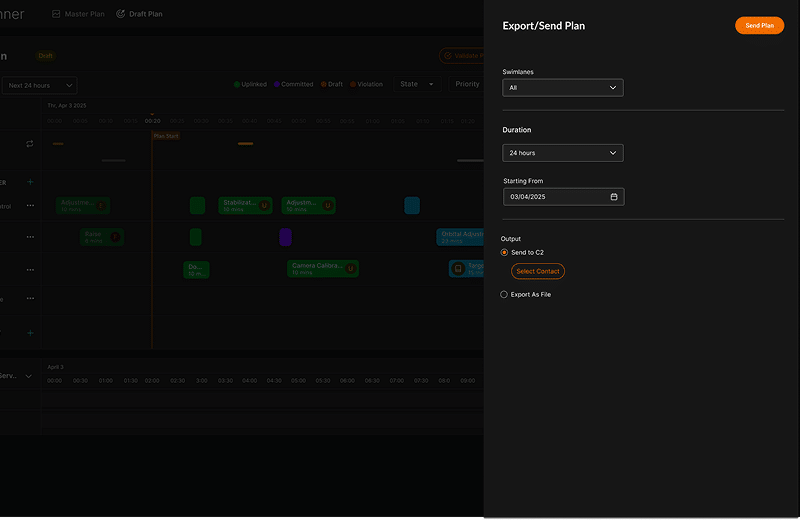Screen dimensions: 800x520
Task: Select the Stabilizat... task block
Action: [245, 206]
